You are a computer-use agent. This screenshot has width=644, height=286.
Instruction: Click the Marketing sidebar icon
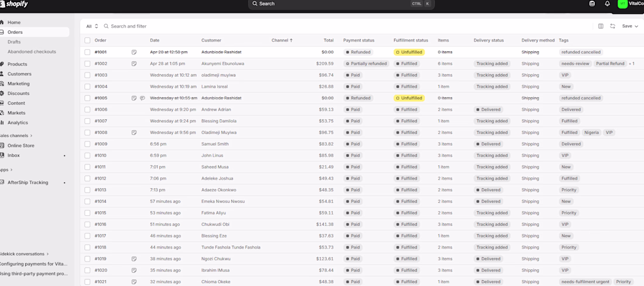2,84
